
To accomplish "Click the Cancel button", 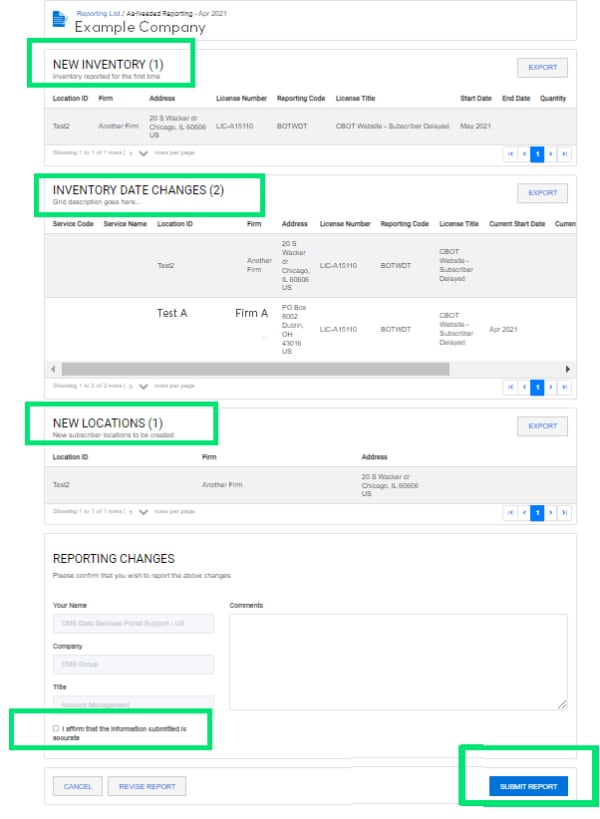I will (77, 787).
